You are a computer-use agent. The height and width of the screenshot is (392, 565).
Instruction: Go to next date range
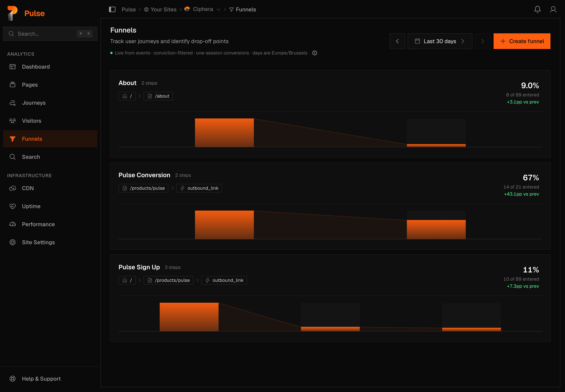pos(482,41)
